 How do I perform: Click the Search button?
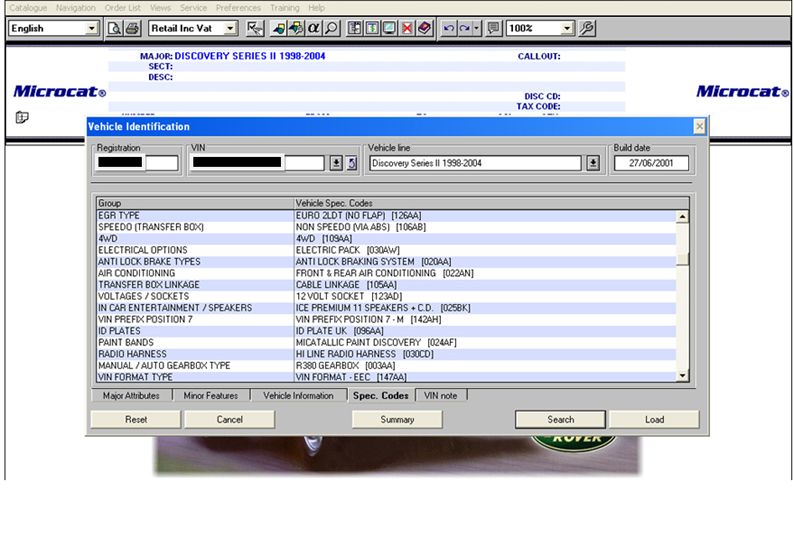(x=561, y=419)
